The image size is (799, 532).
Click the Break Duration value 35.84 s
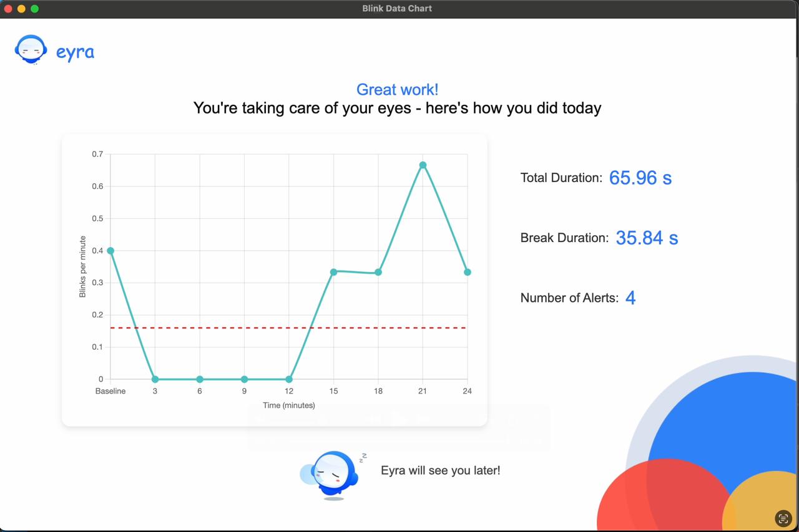(647, 238)
